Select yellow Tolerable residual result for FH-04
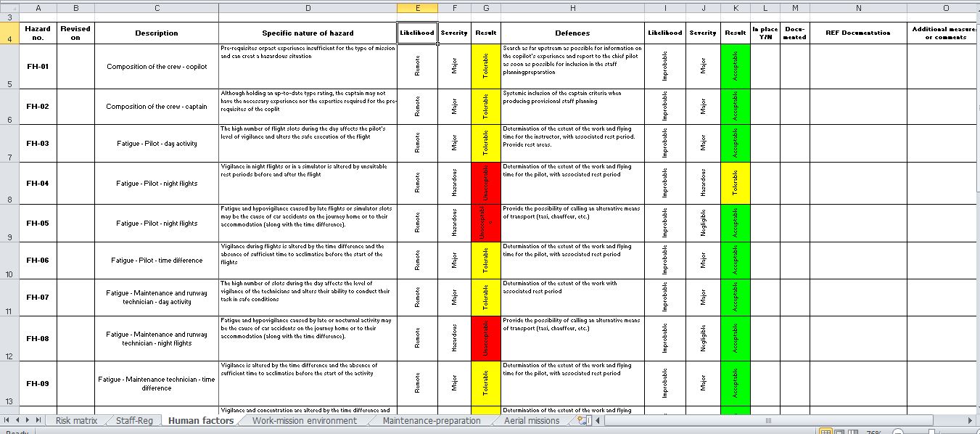Image resolution: width=980 pixels, height=434 pixels. click(x=735, y=184)
